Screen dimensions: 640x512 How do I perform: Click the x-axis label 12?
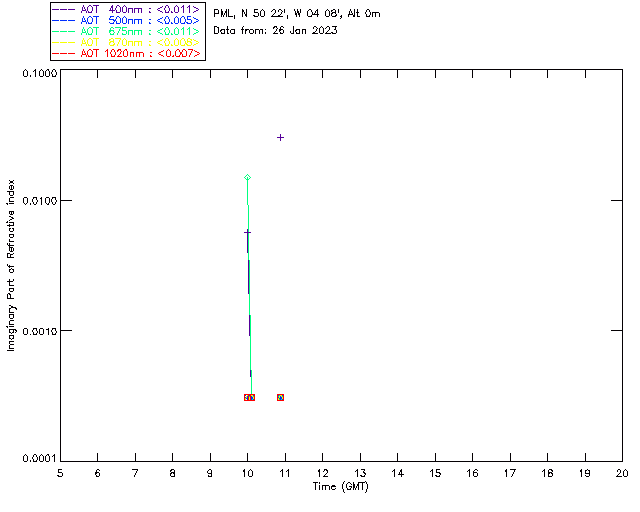pyautogui.click(x=322, y=473)
